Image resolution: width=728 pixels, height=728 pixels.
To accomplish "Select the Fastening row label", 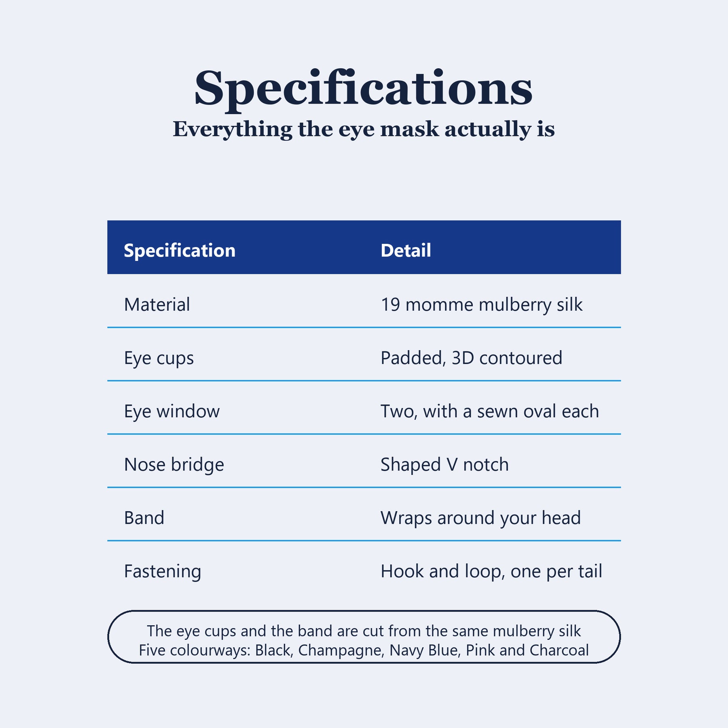I will coord(163,571).
